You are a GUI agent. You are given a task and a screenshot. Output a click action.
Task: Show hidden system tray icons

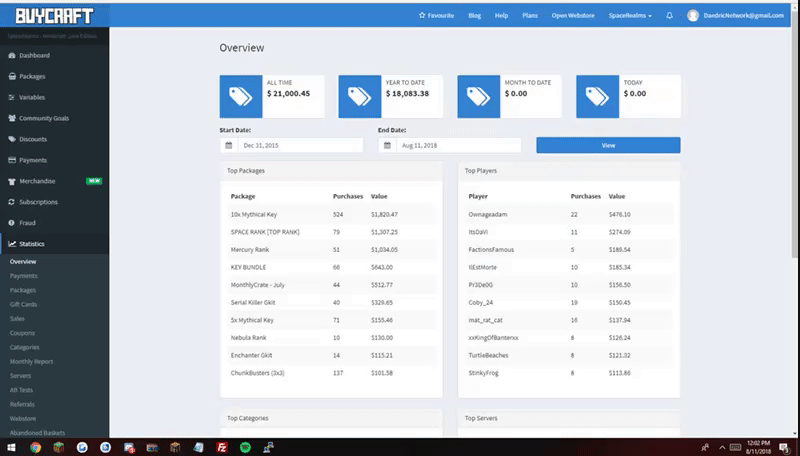click(722, 448)
